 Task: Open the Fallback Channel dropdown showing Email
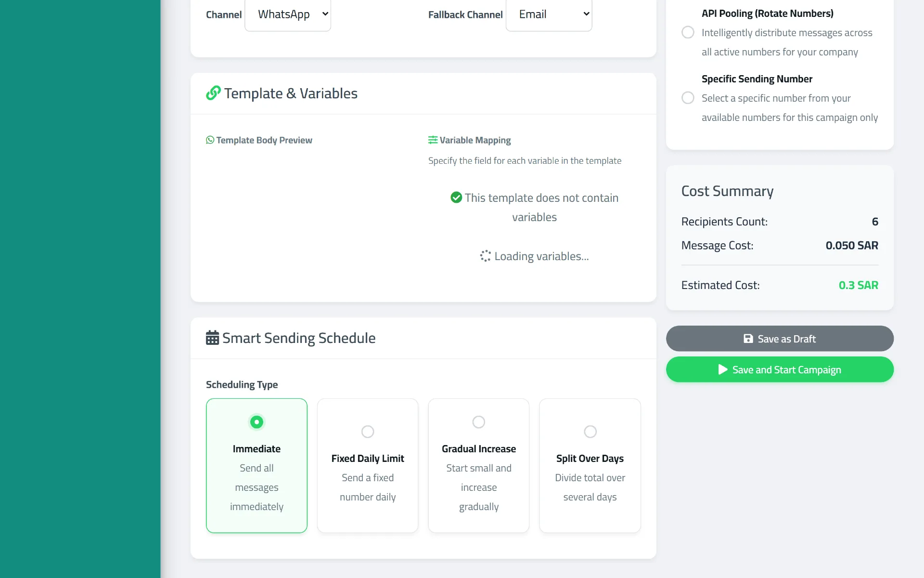point(549,14)
